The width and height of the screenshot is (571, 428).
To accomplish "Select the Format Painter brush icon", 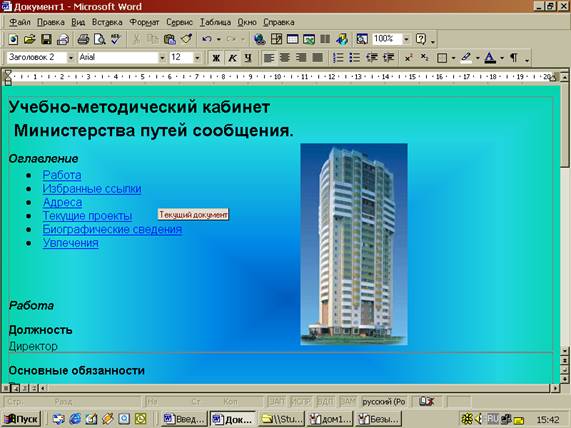I will pyautogui.click(x=187, y=39).
